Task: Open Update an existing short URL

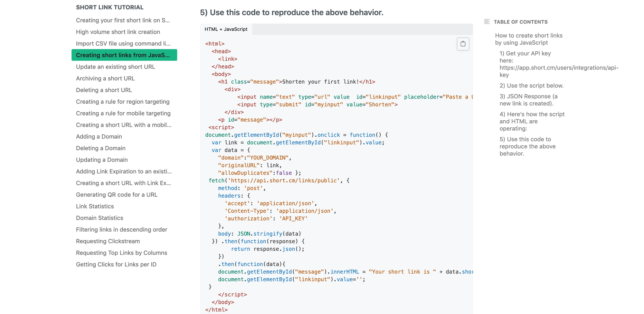Action: (x=116, y=67)
